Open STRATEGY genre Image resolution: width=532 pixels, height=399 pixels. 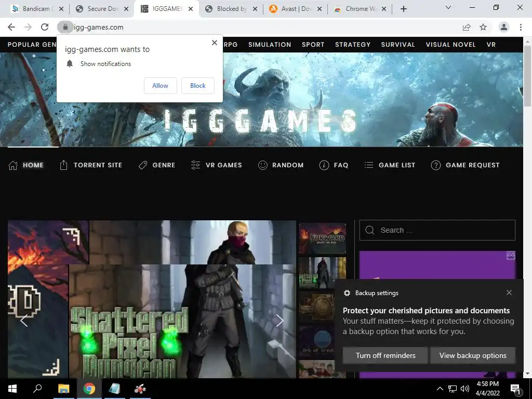click(x=353, y=45)
